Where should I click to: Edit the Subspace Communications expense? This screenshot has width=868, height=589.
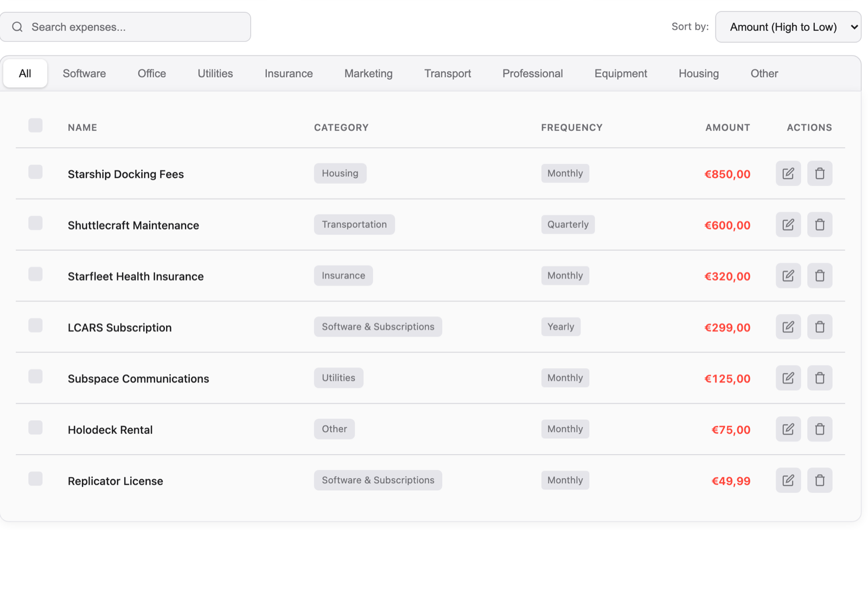pos(788,378)
